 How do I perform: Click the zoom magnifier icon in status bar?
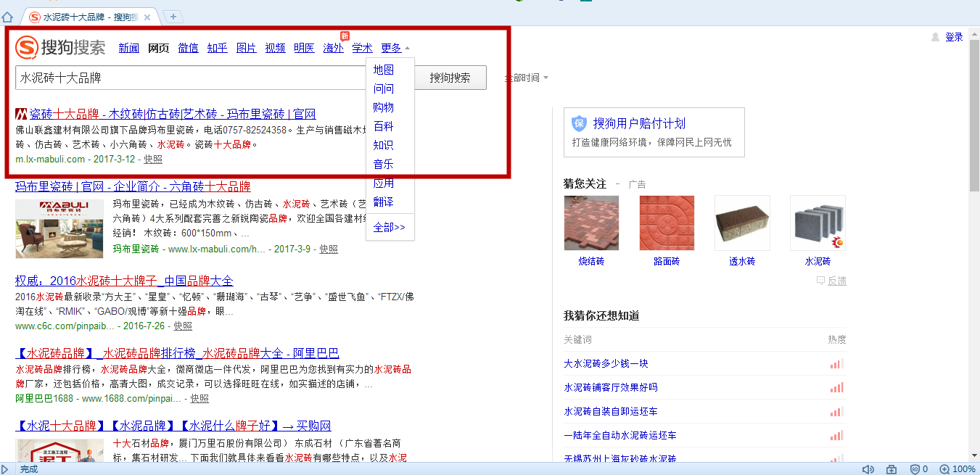[944, 469]
